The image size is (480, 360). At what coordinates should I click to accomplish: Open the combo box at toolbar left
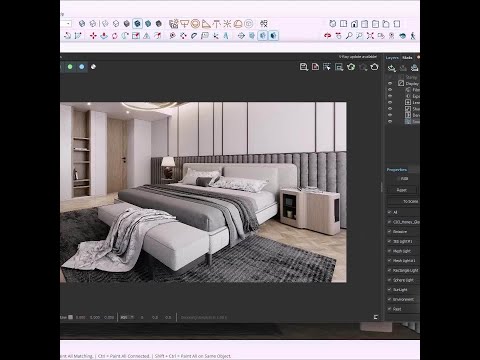click(66, 24)
